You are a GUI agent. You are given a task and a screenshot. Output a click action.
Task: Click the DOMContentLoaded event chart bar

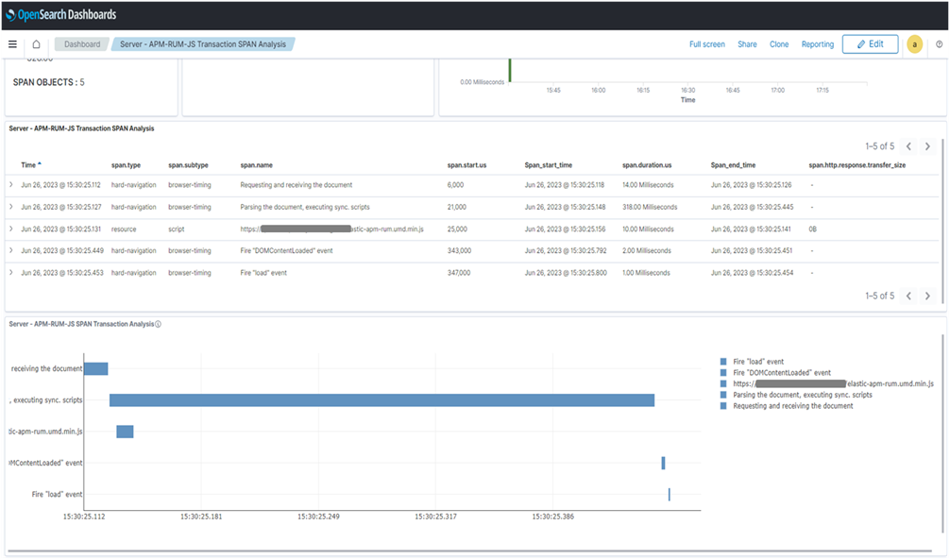click(x=664, y=463)
